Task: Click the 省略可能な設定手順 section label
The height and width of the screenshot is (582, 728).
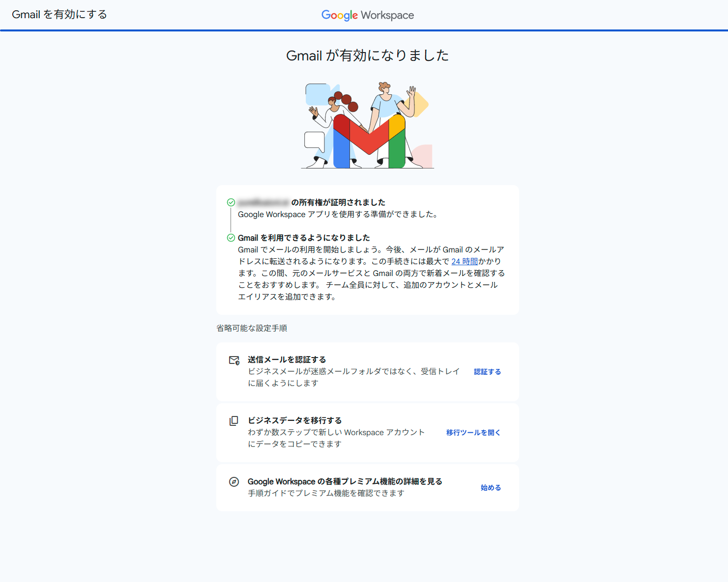Action: coord(252,328)
